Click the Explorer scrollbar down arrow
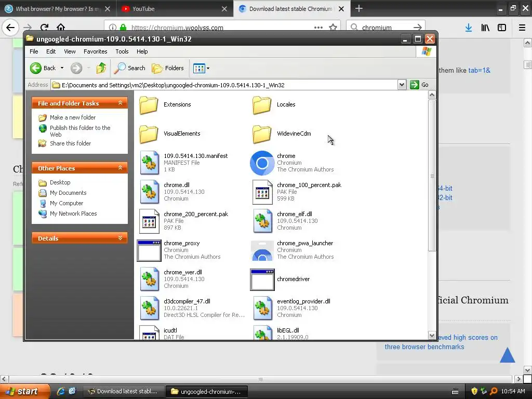The height and width of the screenshot is (399, 532). (x=432, y=336)
